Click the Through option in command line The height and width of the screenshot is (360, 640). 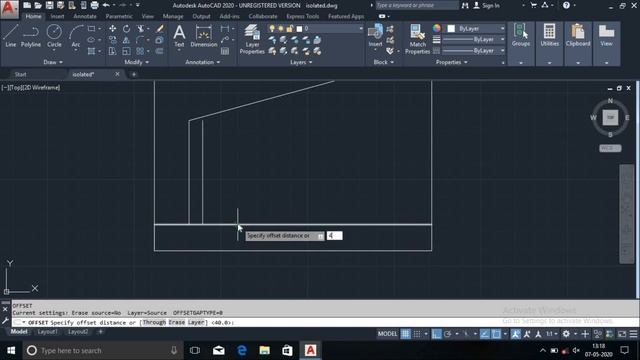point(154,322)
